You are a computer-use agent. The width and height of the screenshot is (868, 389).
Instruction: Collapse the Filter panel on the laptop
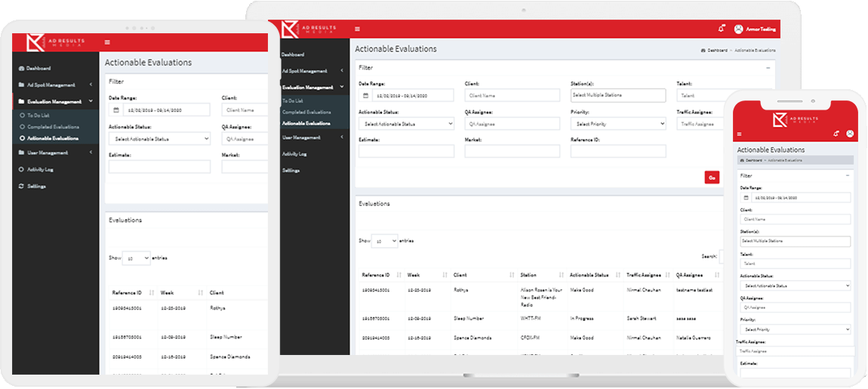(768, 68)
